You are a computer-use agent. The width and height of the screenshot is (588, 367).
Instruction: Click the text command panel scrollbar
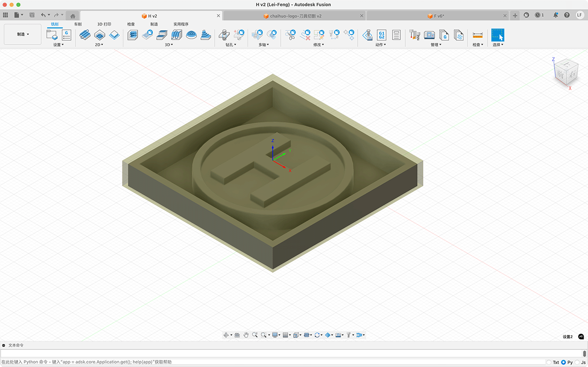coord(585,353)
